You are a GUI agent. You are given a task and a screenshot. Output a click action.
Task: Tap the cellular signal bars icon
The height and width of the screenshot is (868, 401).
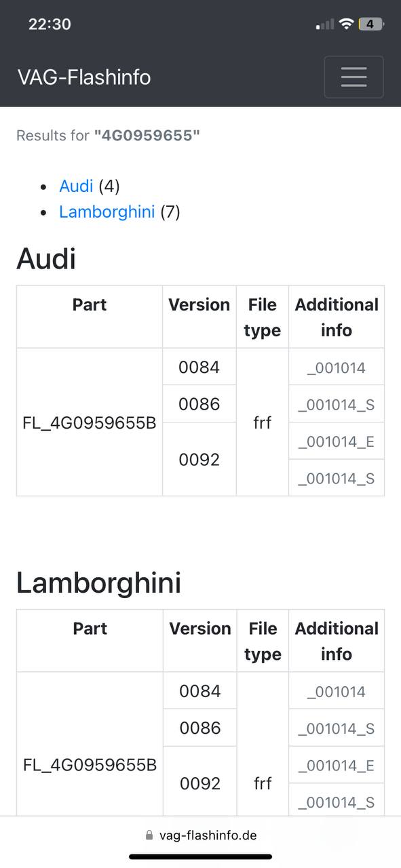325,25
